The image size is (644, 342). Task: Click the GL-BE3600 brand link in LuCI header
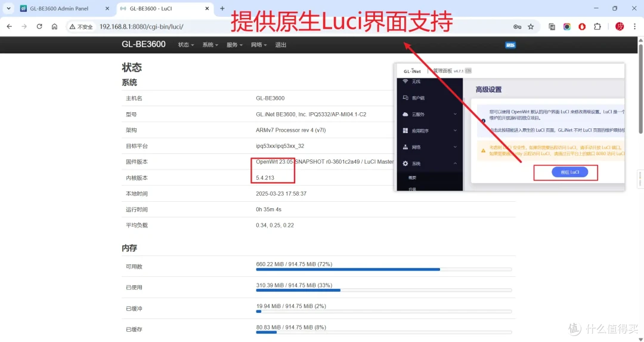click(143, 44)
